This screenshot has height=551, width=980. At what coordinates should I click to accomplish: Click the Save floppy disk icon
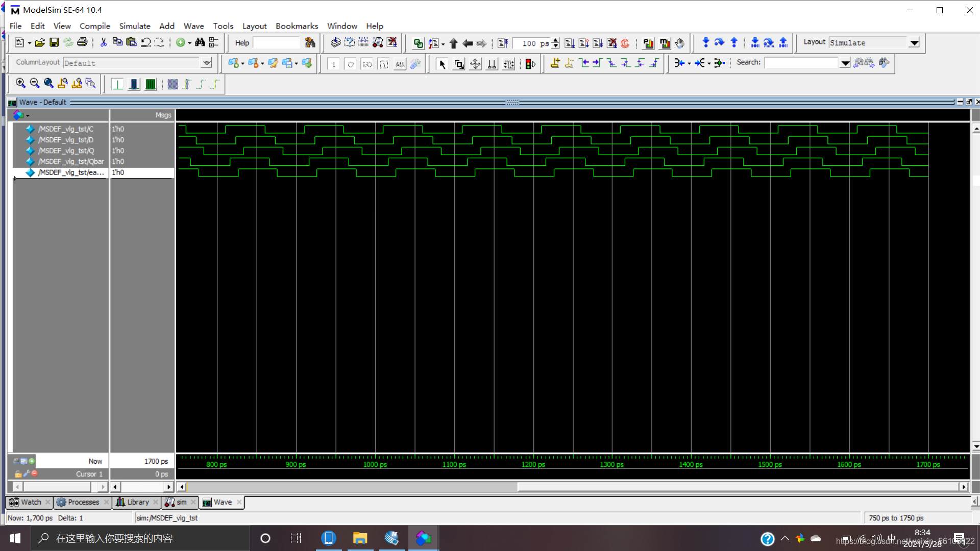click(54, 43)
